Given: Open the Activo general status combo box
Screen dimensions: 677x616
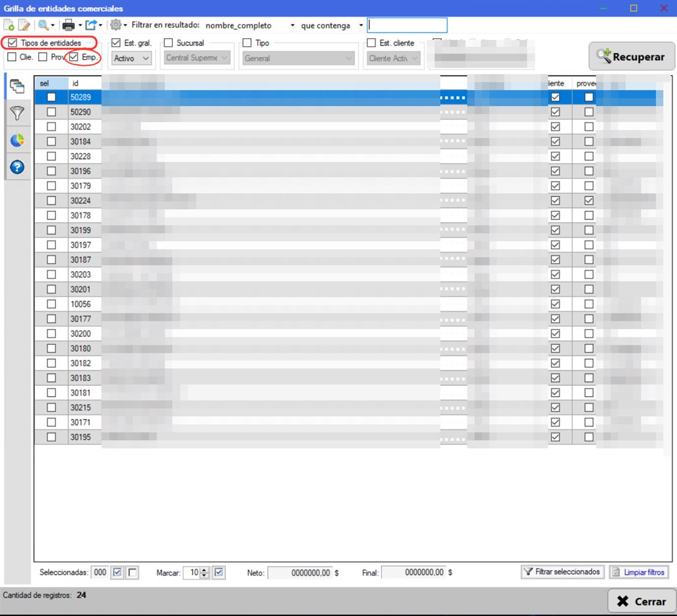Looking at the screenshot, I should 132,58.
